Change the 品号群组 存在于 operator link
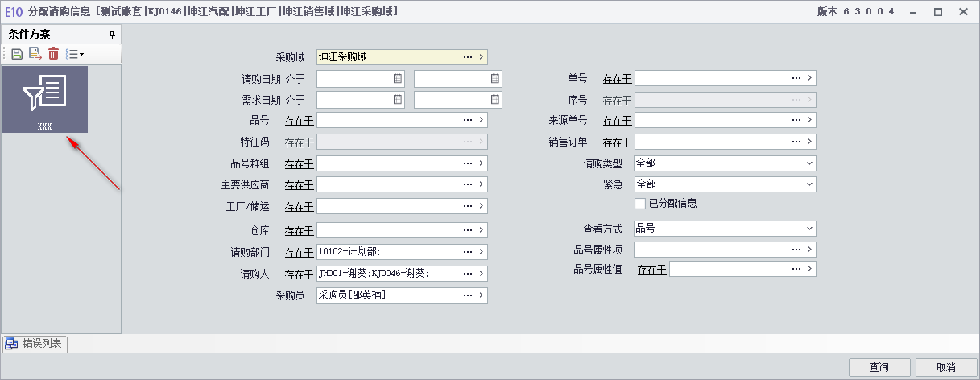The height and width of the screenshot is (380, 980). (x=299, y=164)
